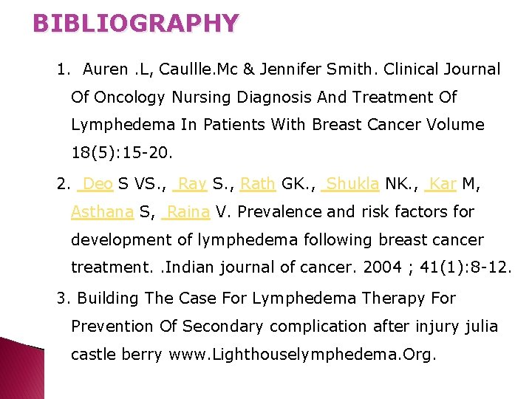Follow the Raina author link
532x399 pixels.
coord(188,212)
